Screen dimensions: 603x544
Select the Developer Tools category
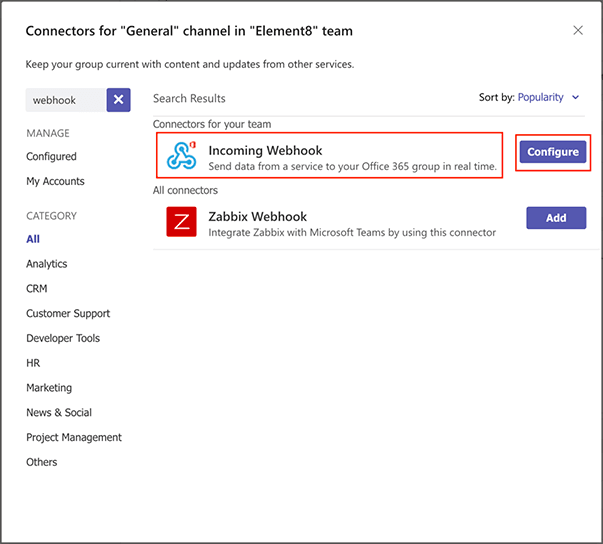tap(63, 338)
